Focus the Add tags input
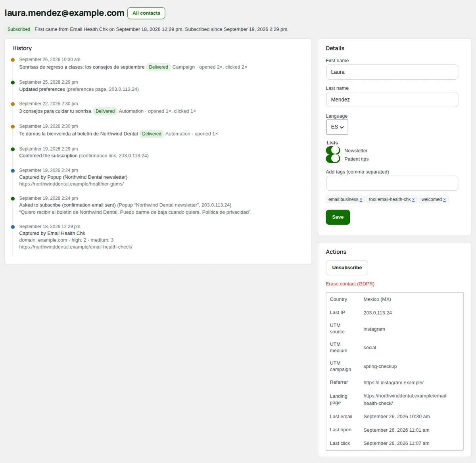Viewport: 476px width, 463px height. click(x=392, y=183)
